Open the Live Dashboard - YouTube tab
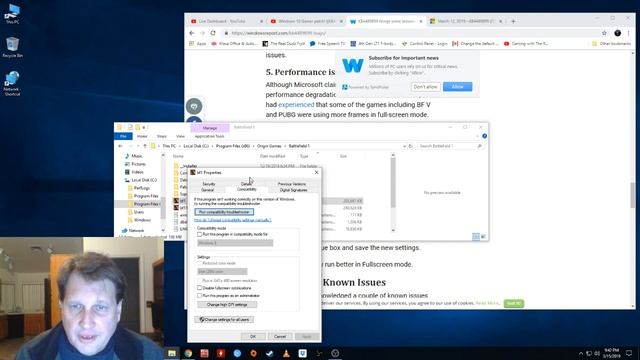The height and width of the screenshot is (360, 640). pos(226,21)
